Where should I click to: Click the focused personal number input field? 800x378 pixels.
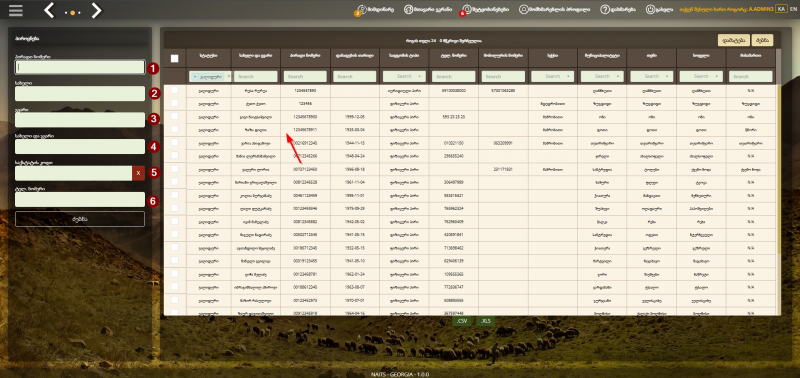point(80,67)
